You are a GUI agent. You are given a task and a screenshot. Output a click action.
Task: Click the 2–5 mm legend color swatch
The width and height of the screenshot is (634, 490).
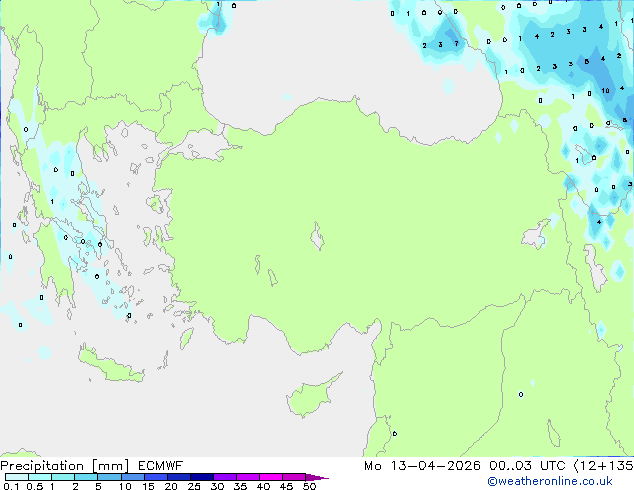point(86,477)
